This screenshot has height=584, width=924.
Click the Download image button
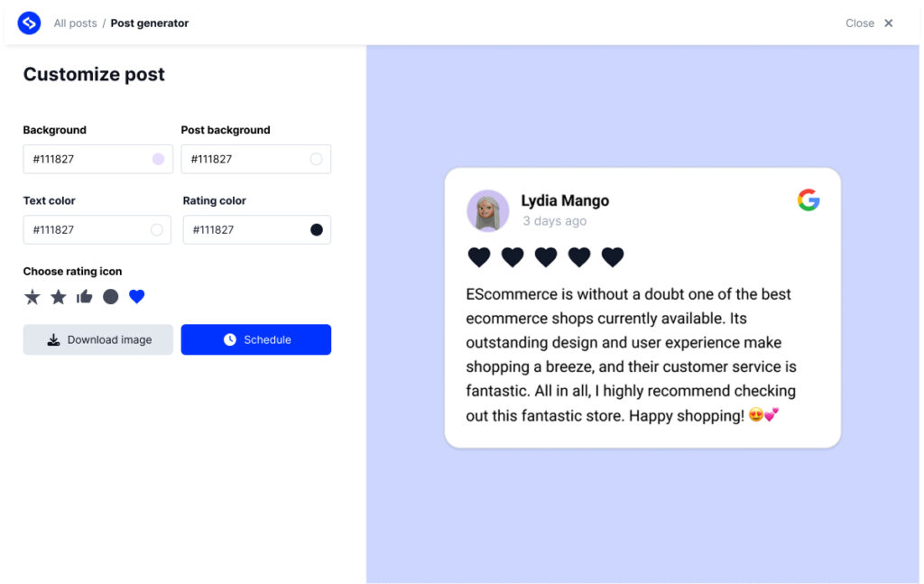pos(98,340)
